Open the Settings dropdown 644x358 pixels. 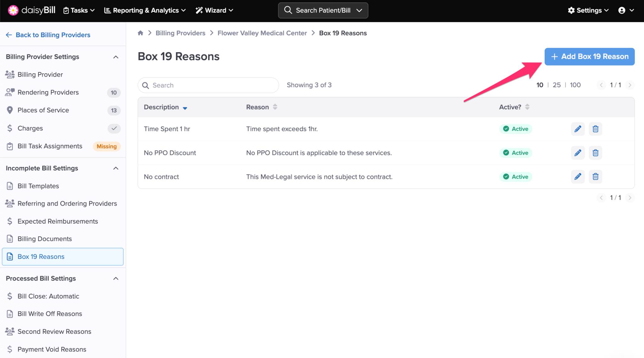tap(588, 10)
